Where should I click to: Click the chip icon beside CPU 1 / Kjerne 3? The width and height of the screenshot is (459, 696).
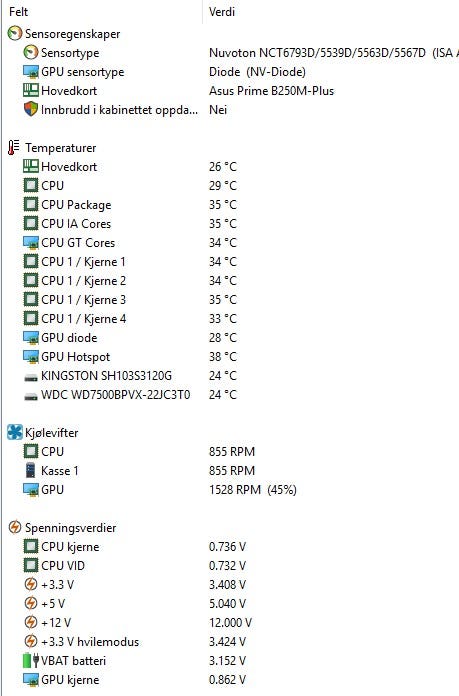(31, 300)
